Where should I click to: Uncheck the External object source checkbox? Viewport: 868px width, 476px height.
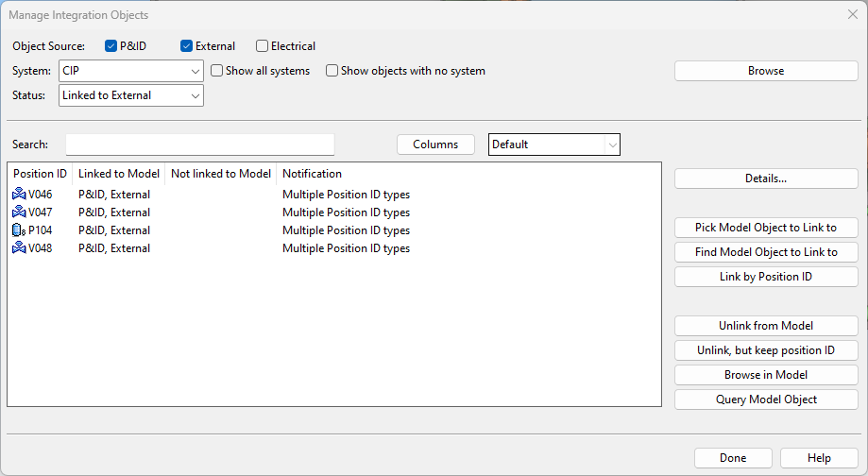pyautogui.click(x=187, y=46)
